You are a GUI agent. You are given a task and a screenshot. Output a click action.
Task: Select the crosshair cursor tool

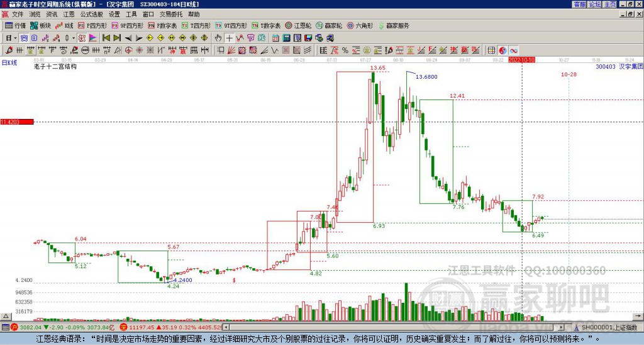coord(229,38)
